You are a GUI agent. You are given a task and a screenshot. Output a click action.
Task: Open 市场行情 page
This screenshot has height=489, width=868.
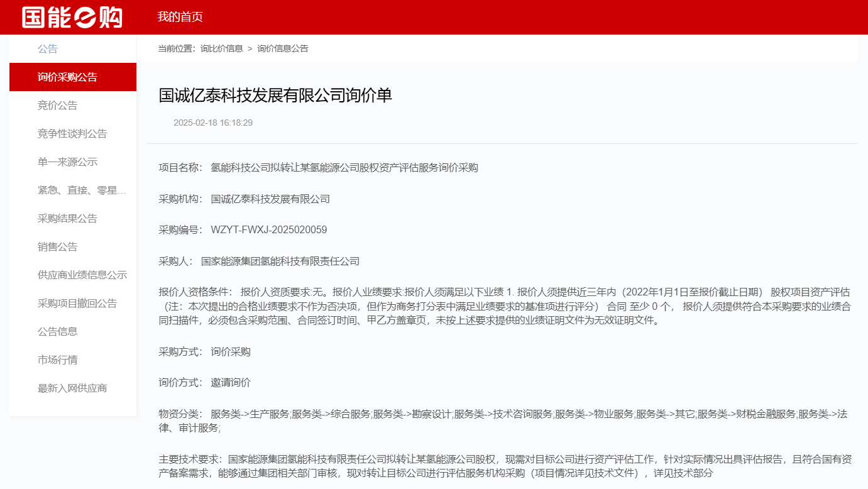[x=58, y=360]
